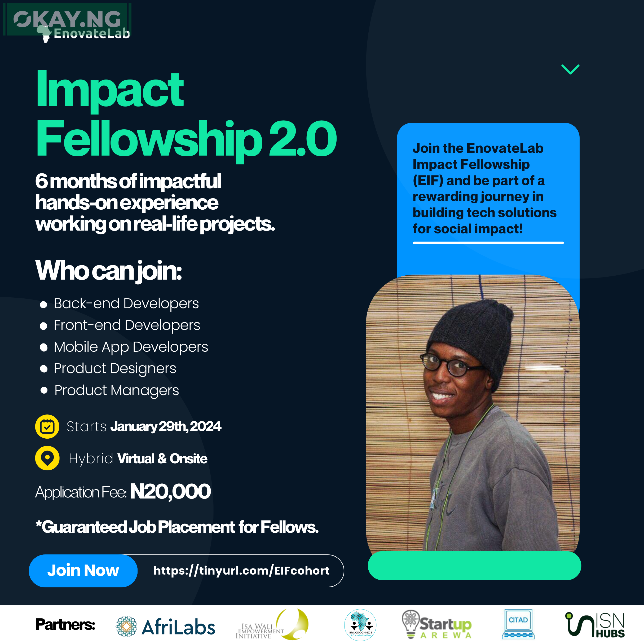Click the AfriLabs partner logo
The width and height of the screenshot is (644, 644).
tap(165, 627)
